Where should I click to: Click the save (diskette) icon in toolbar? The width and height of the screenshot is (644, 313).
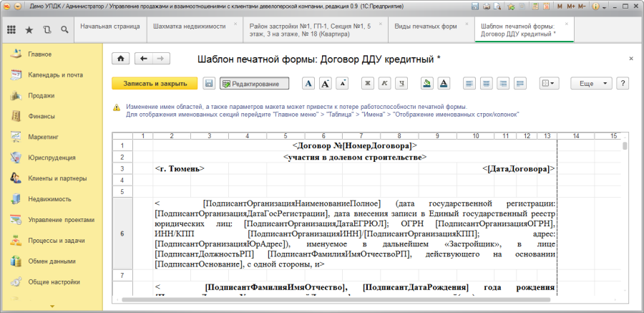pos(209,84)
